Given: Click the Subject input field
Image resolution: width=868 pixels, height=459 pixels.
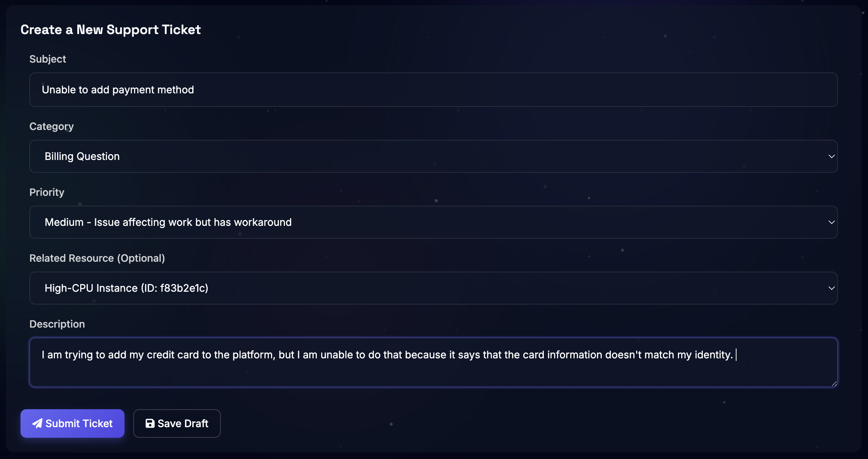Looking at the screenshot, I should 433,90.
